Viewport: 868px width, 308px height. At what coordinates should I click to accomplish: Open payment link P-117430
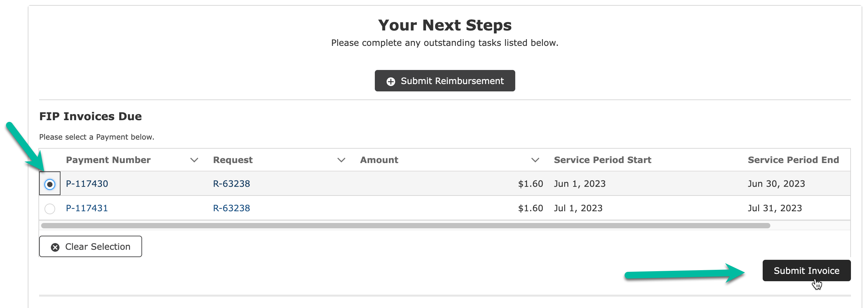click(87, 183)
